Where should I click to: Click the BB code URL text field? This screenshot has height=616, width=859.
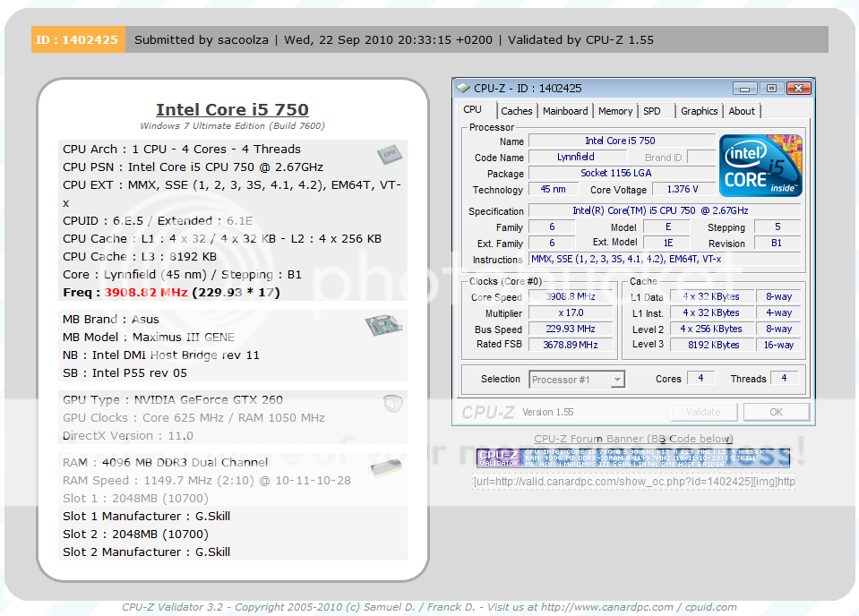(x=633, y=482)
